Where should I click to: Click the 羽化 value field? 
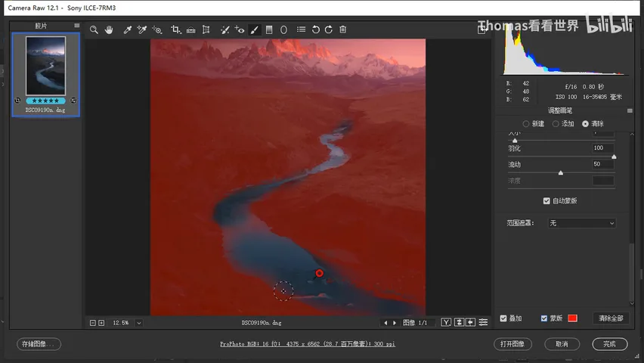(x=603, y=148)
